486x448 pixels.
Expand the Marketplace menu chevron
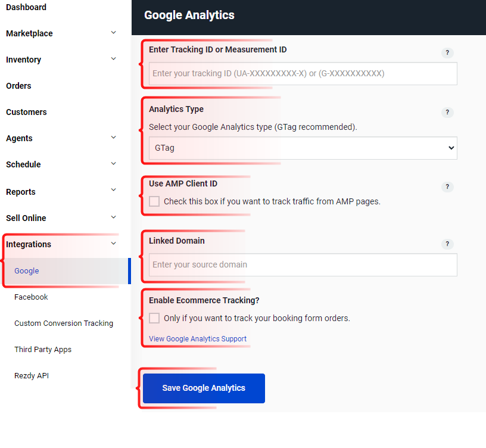point(114,33)
